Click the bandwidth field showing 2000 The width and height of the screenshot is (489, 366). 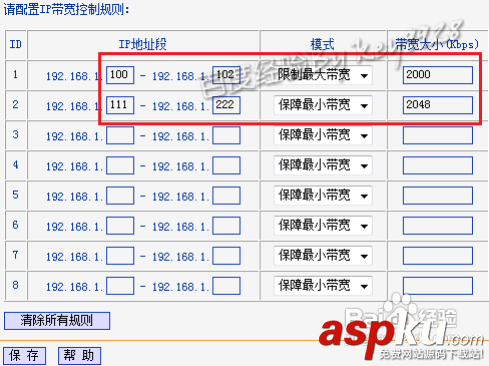click(438, 75)
